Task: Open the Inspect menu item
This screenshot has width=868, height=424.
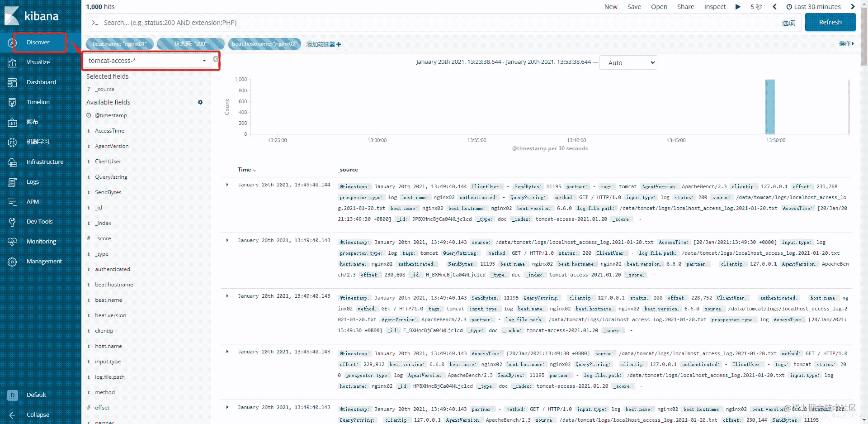Action: (714, 7)
